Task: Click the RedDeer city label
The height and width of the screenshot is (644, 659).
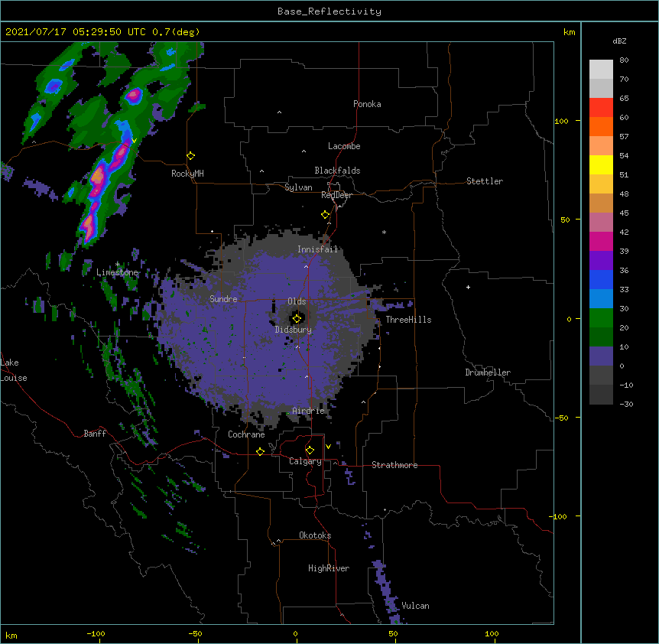Action: pos(336,195)
